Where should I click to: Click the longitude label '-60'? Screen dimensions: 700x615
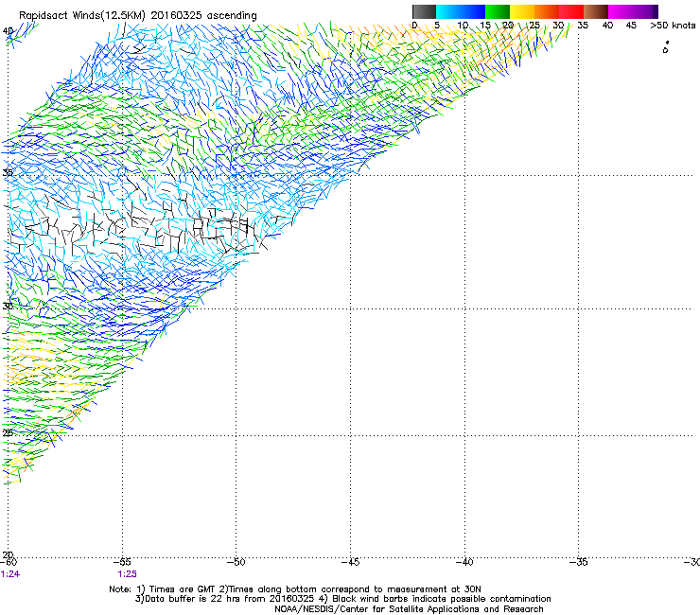pos(9,562)
